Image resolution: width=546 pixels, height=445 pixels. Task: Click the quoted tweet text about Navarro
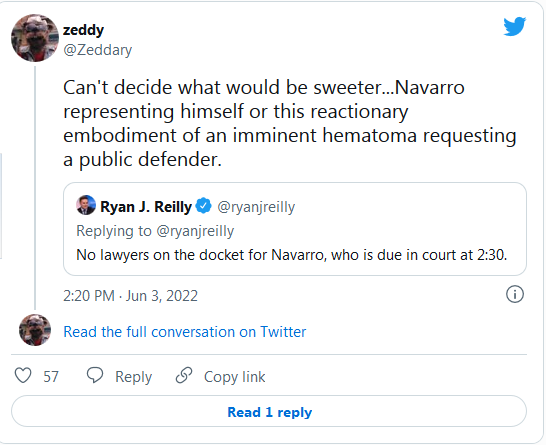[291, 255]
